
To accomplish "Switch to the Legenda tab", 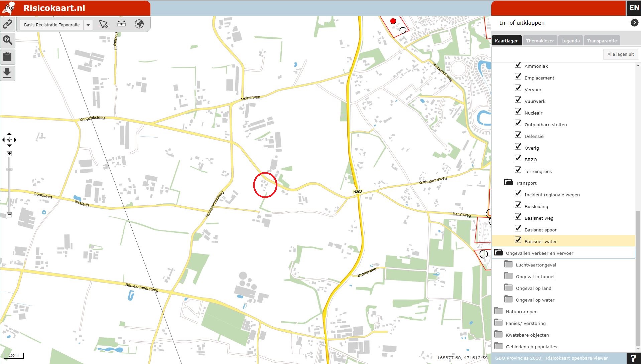I will coord(570,41).
